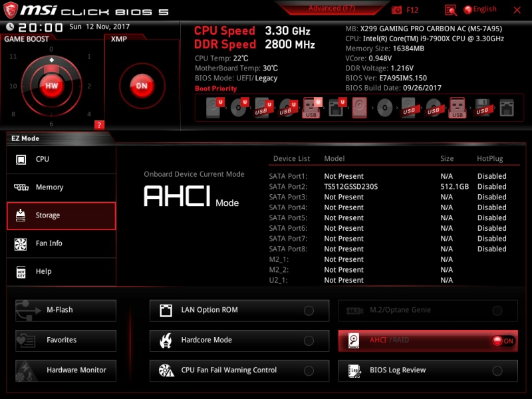Click the AHCI Mode onboard device text
532x399 pixels.
point(192,196)
